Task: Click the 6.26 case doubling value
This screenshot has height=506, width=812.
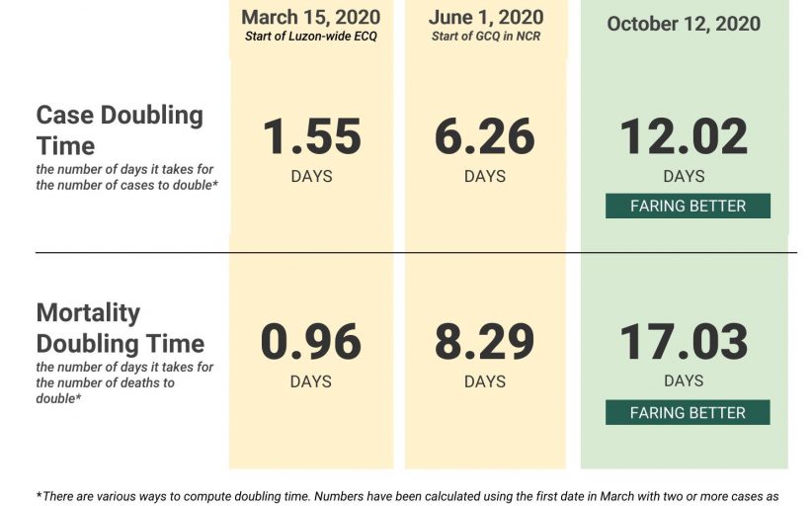Action: pos(485,138)
